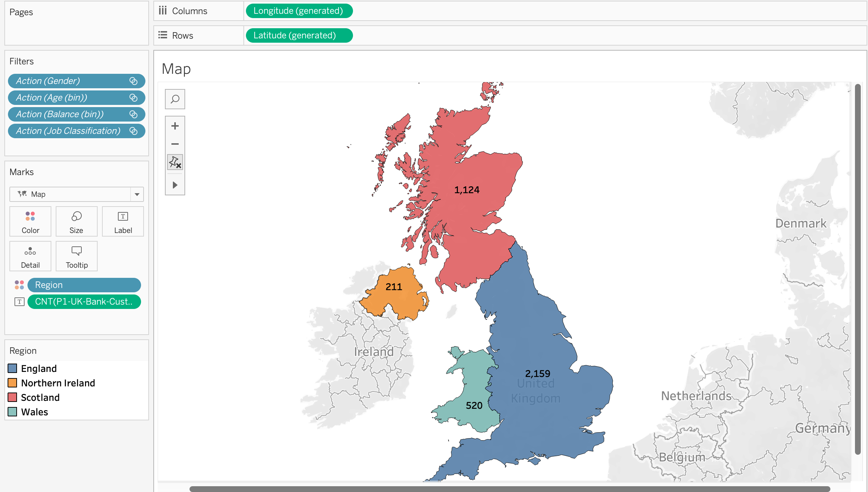Open the map search tool
Image resolution: width=868 pixels, height=492 pixels.
click(175, 99)
